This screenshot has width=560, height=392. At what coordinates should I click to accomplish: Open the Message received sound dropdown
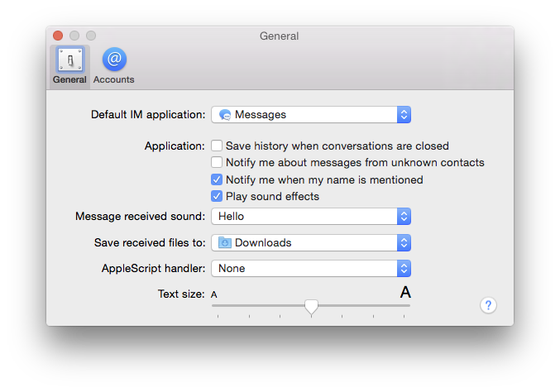[x=311, y=217]
